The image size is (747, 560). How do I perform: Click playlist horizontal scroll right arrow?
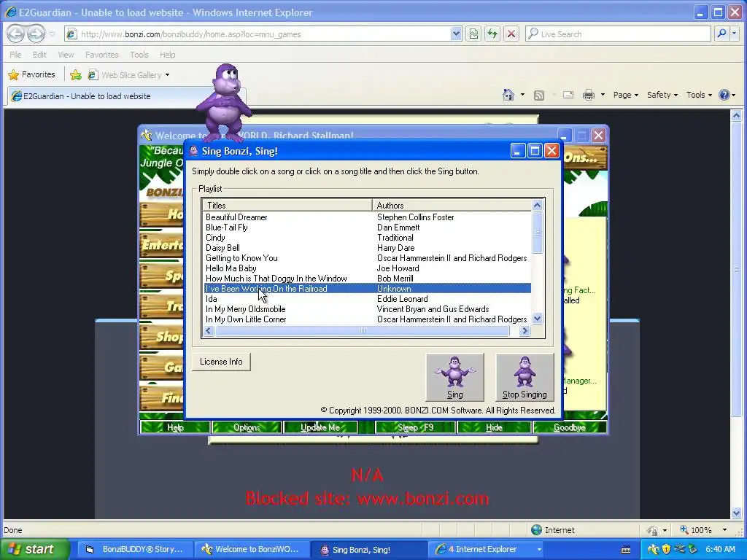pyautogui.click(x=525, y=330)
